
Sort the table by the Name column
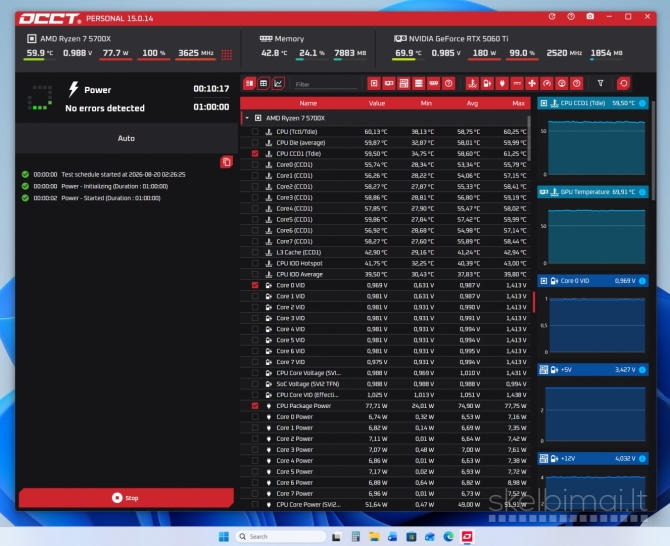click(308, 103)
